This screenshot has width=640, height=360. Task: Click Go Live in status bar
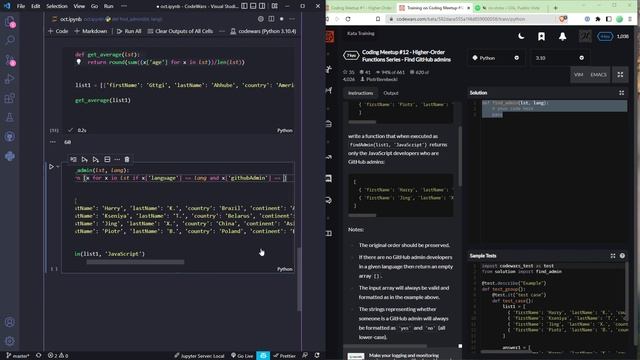[242, 356]
